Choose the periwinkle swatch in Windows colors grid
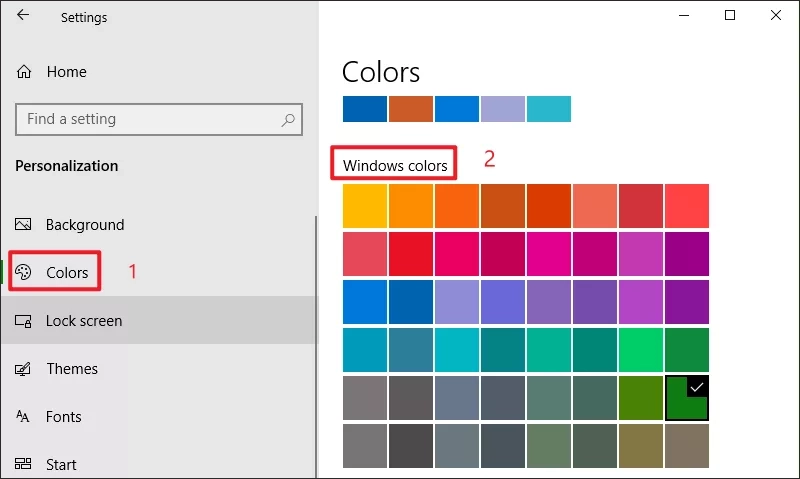The image size is (800, 479). point(457,302)
